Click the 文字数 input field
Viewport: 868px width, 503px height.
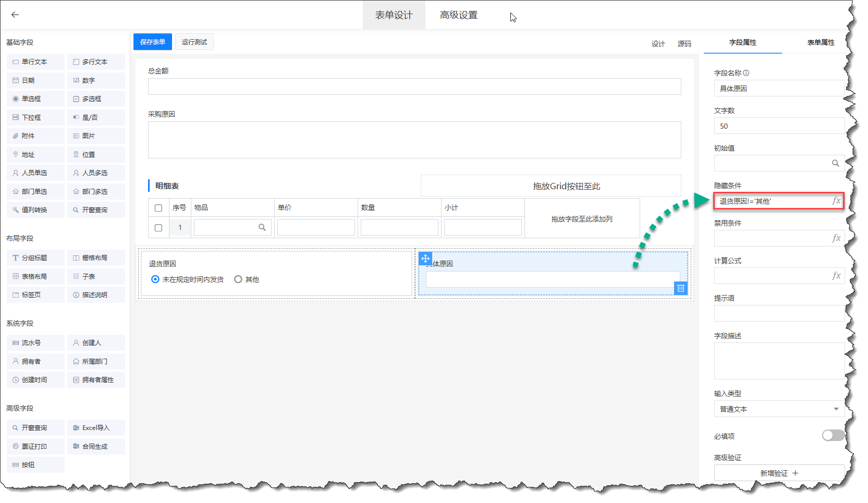click(x=779, y=126)
